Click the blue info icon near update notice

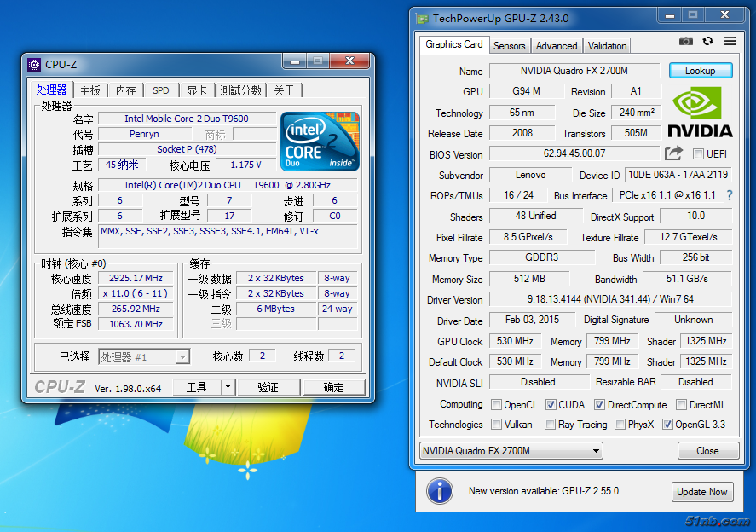click(x=439, y=491)
